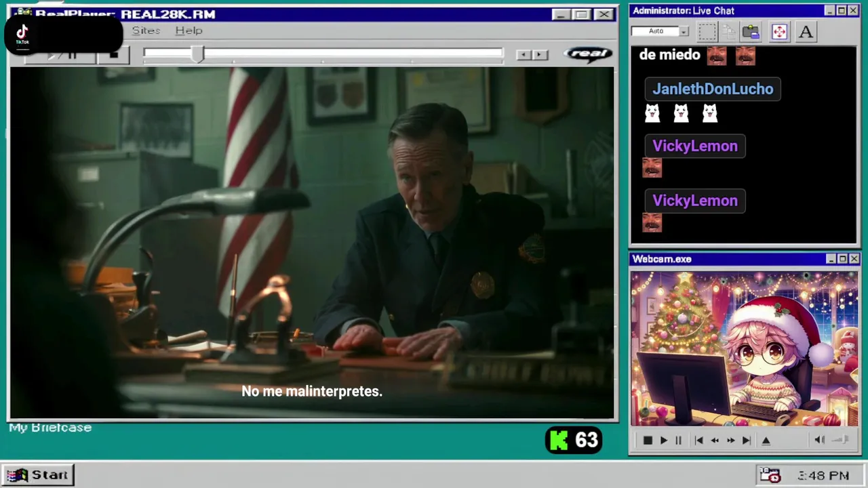The height and width of the screenshot is (488, 868).
Task: Click the webcam fast-forward button
Action: tap(730, 441)
